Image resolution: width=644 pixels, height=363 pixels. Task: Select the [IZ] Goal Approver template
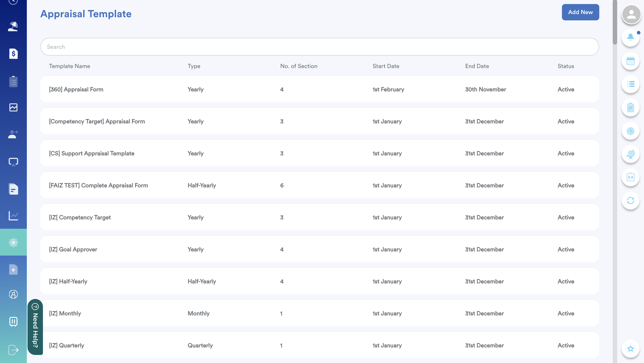point(73,249)
